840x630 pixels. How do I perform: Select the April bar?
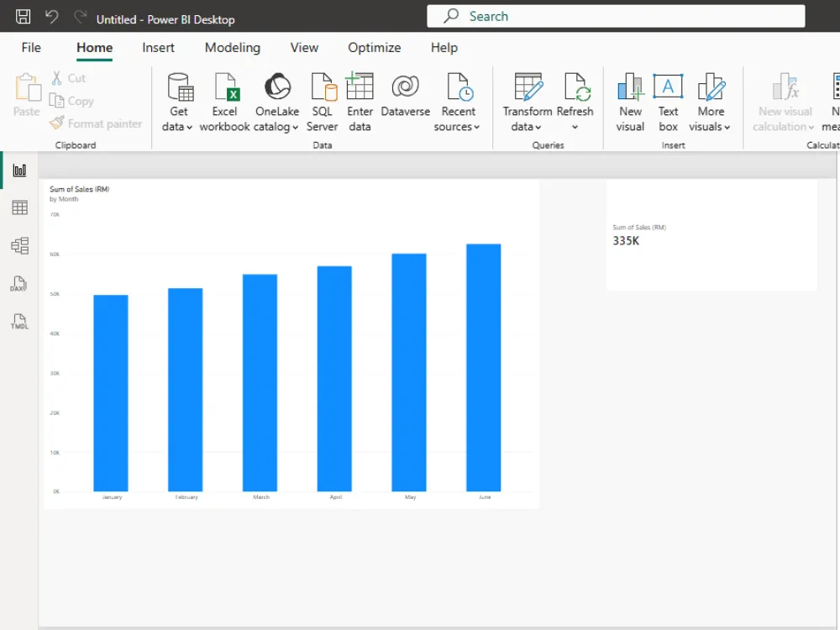pyautogui.click(x=334, y=378)
